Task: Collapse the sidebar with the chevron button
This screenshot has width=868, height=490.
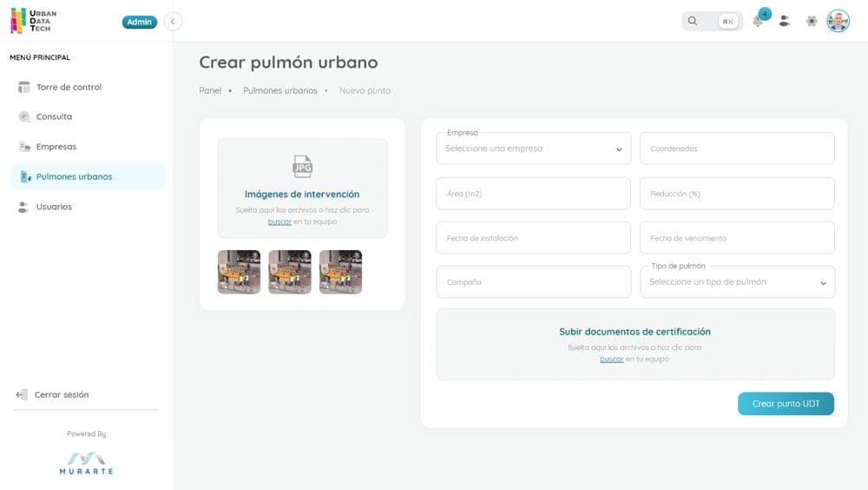Action: point(174,22)
